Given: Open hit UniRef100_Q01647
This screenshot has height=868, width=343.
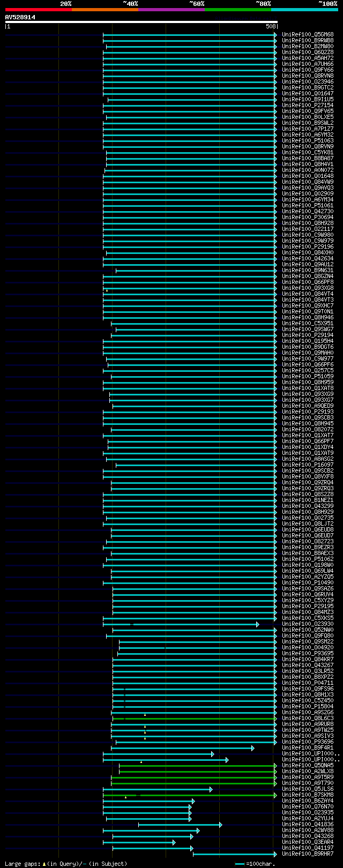Looking at the screenshot, I should coord(308,94).
